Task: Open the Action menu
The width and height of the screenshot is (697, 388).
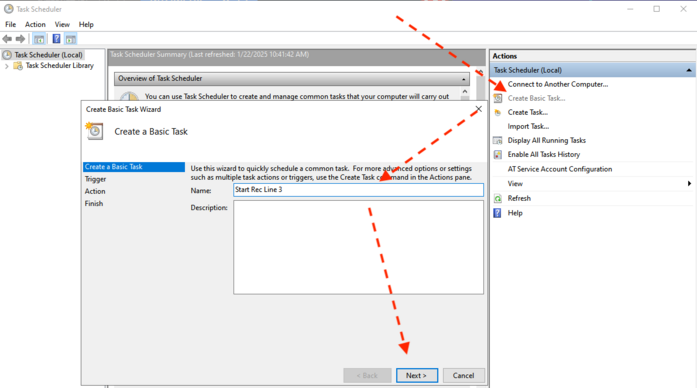Action: 35,24
